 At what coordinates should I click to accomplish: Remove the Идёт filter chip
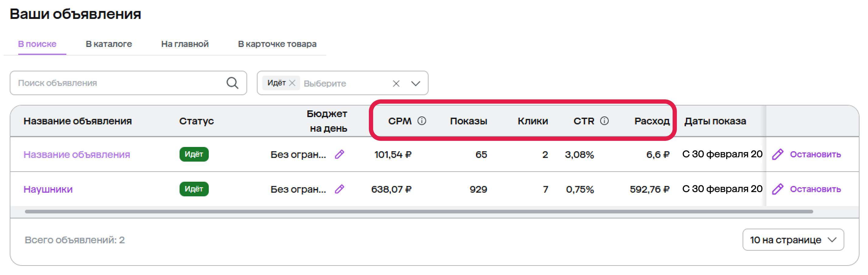pos(292,83)
